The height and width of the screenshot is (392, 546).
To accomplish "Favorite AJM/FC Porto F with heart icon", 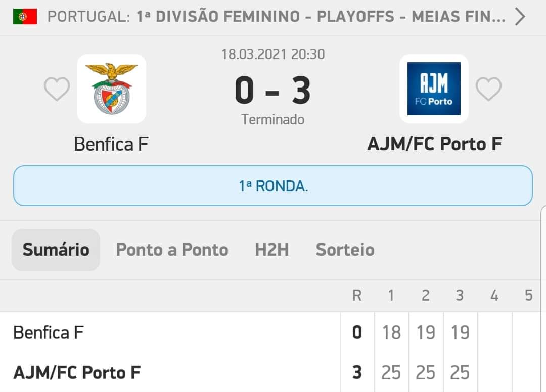I will [x=488, y=89].
